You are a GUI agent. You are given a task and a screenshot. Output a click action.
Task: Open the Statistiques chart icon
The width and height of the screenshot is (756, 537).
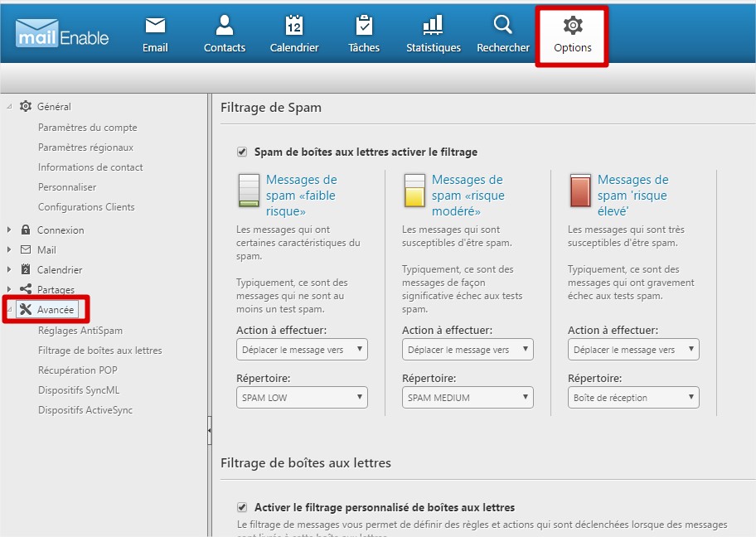pyautogui.click(x=433, y=26)
